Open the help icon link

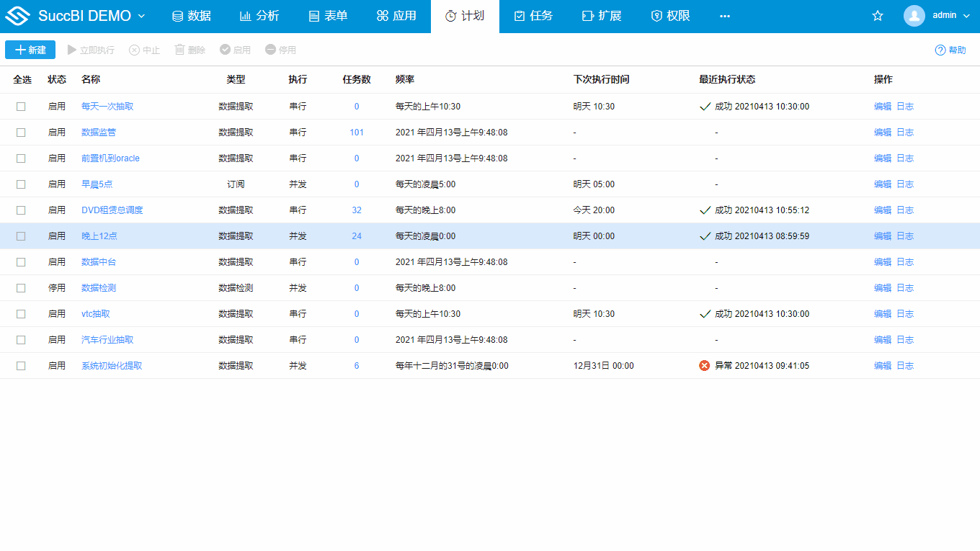(x=940, y=50)
